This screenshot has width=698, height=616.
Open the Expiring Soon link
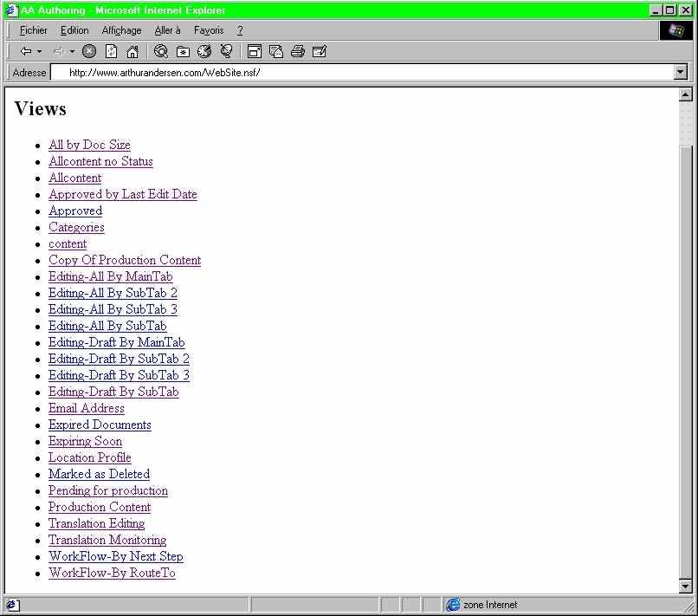pos(85,441)
